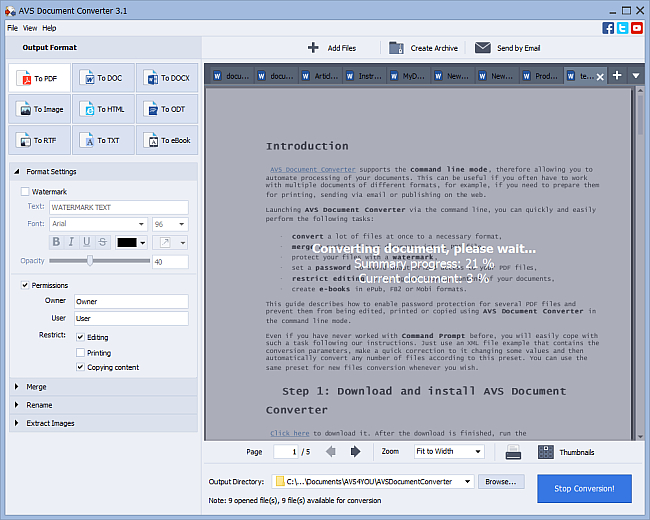Click the print document icon
This screenshot has width=650, height=520.
(x=513, y=452)
